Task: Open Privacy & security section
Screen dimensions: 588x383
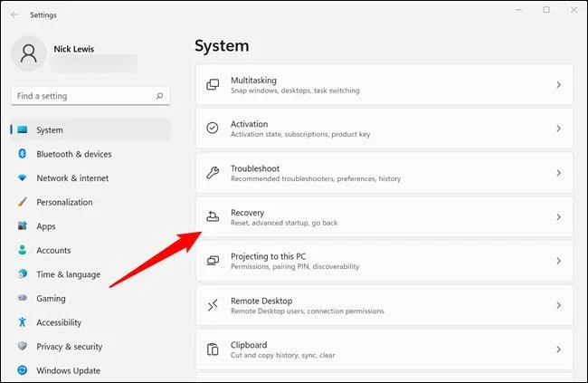Action: click(x=90, y=346)
